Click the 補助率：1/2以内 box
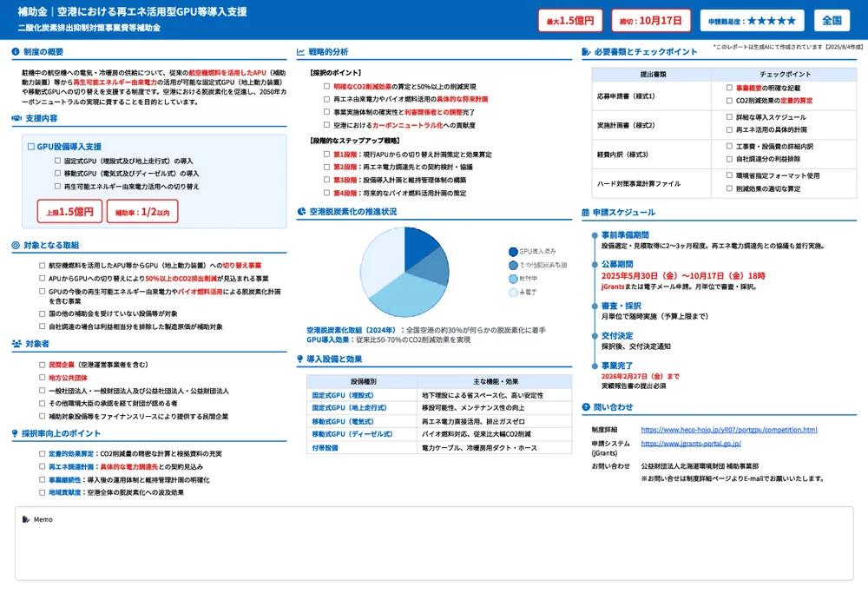868x613 pixels. pyautogui.click(x=142, y=212)
